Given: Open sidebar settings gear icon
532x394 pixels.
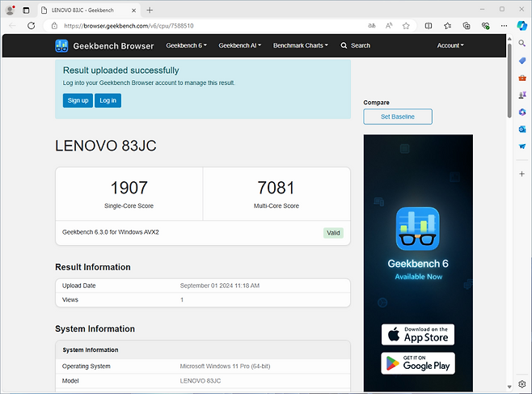Looking at the screenshot, I should tap(522, 383).
